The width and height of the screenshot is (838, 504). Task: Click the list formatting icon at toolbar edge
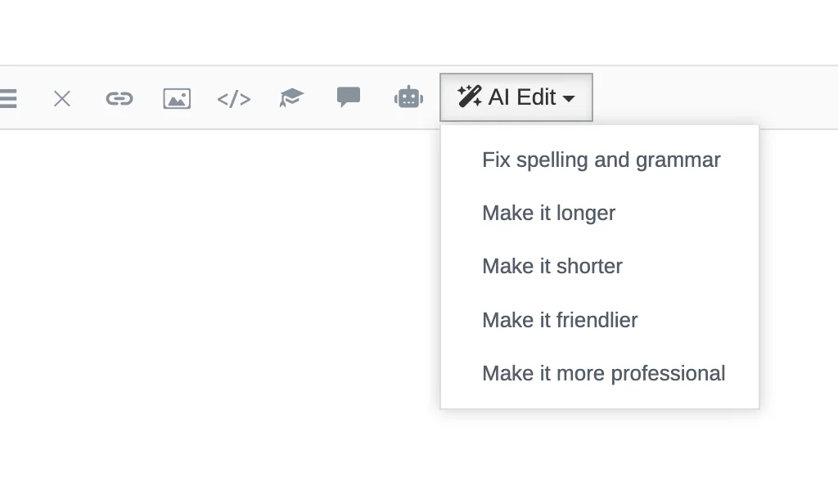tap(7, 99)
